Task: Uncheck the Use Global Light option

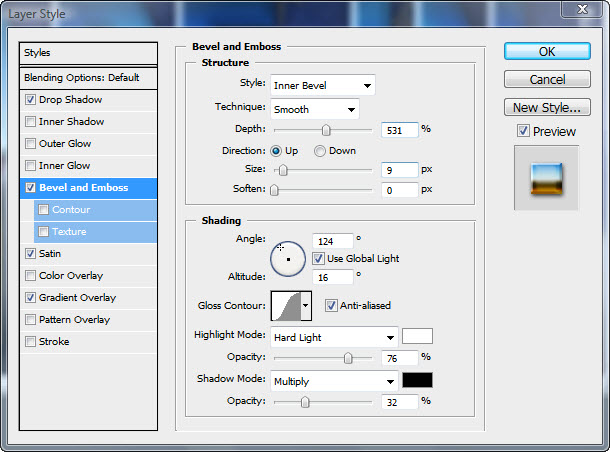Action: pyautogui.click(x=318, y=258)
